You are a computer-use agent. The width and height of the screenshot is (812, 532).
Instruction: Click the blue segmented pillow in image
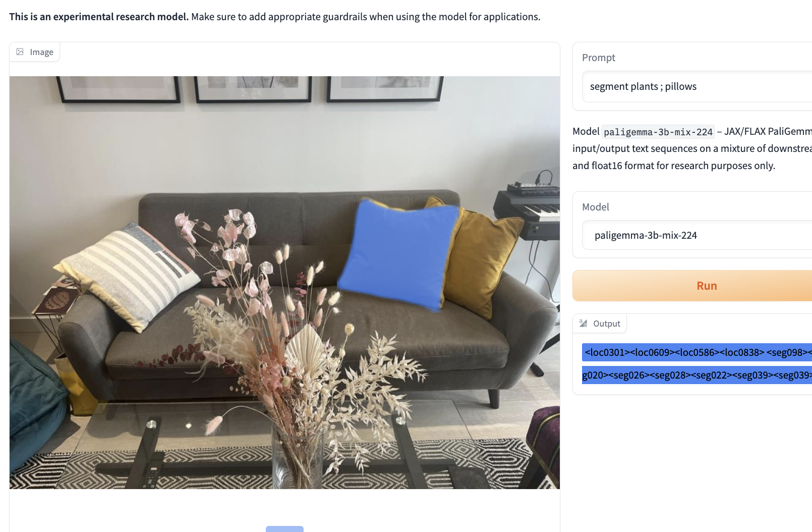click(398, 253)
